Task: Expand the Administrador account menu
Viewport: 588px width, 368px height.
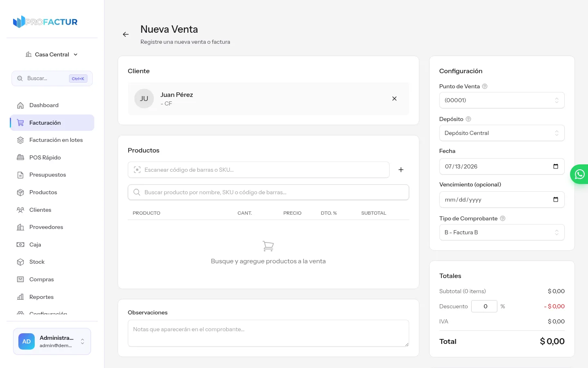Action: 52,341
